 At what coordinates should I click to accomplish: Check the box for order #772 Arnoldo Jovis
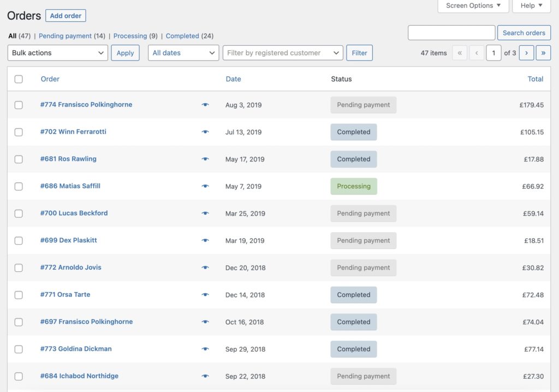(x=19, y=268)
